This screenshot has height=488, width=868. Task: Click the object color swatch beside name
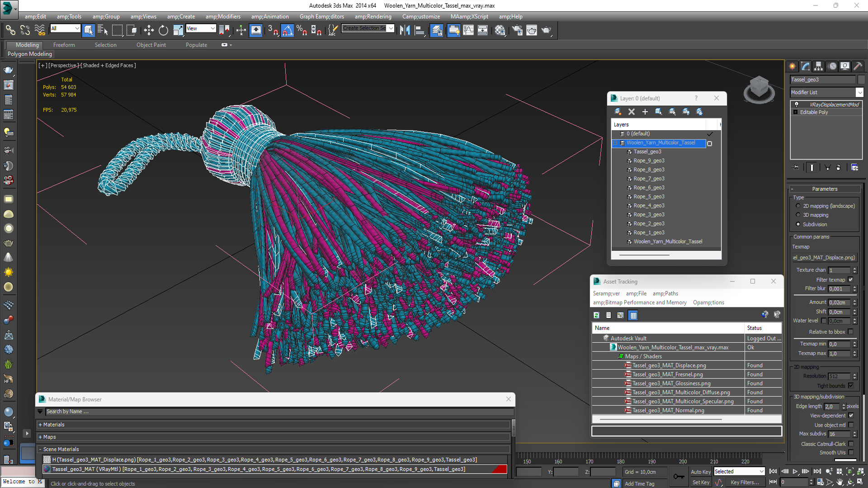[861, 80]
